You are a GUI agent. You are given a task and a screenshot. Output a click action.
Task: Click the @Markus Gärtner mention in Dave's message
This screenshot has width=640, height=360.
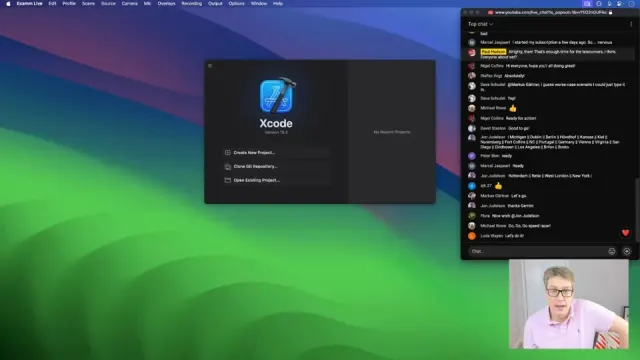(x=524, y=85)
